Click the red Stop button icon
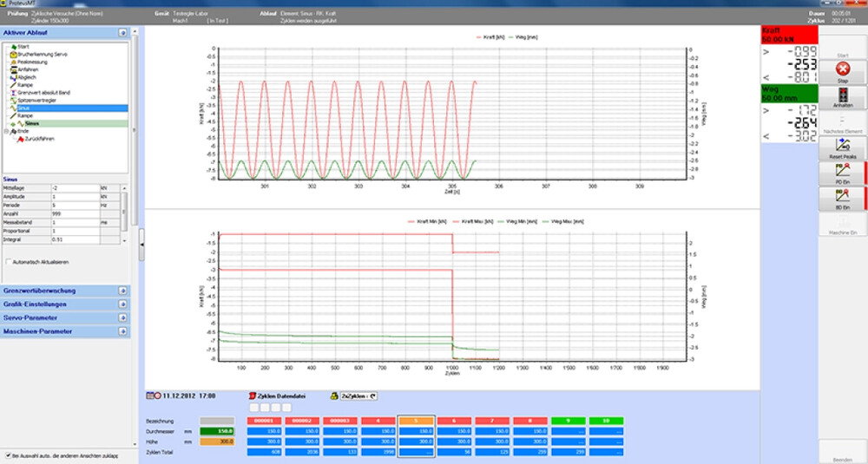The width and height of the screenshot is (868, 464). [843, 69]
